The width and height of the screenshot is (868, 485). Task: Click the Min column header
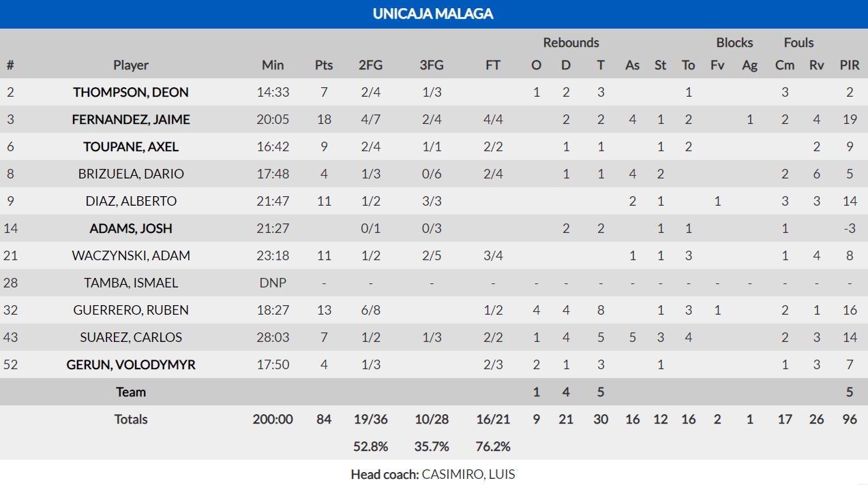click(273, 65)
